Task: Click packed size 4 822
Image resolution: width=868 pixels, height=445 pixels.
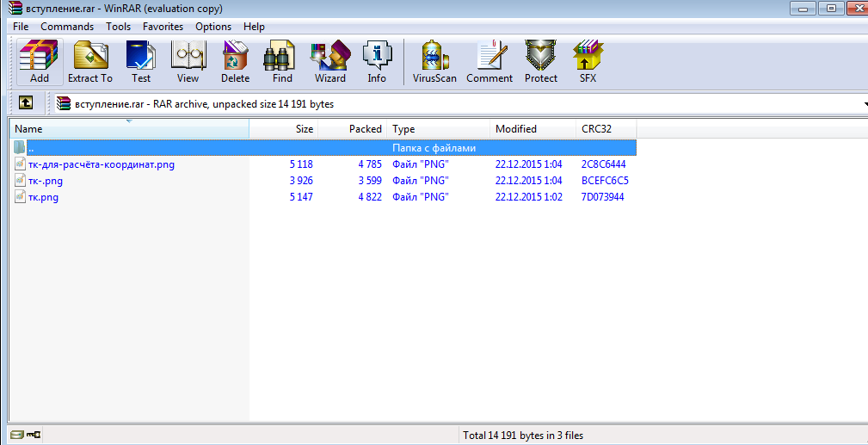Action: (x=370, y=197)
